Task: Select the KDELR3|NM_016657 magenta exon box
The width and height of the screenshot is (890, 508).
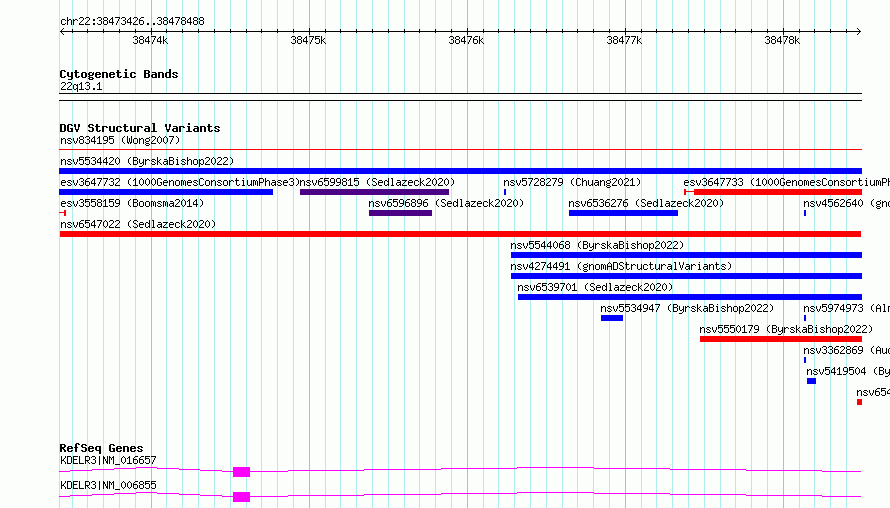Action: pos(241,472)
